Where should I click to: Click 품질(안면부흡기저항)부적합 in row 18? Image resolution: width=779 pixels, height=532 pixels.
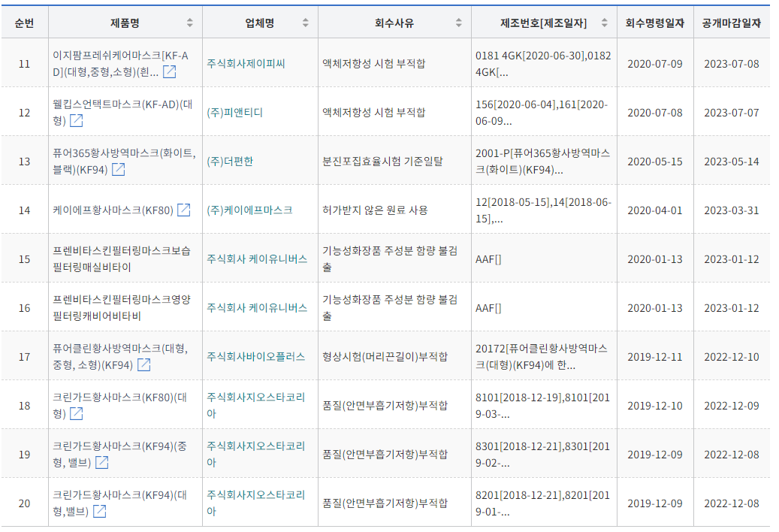point(385,405)
